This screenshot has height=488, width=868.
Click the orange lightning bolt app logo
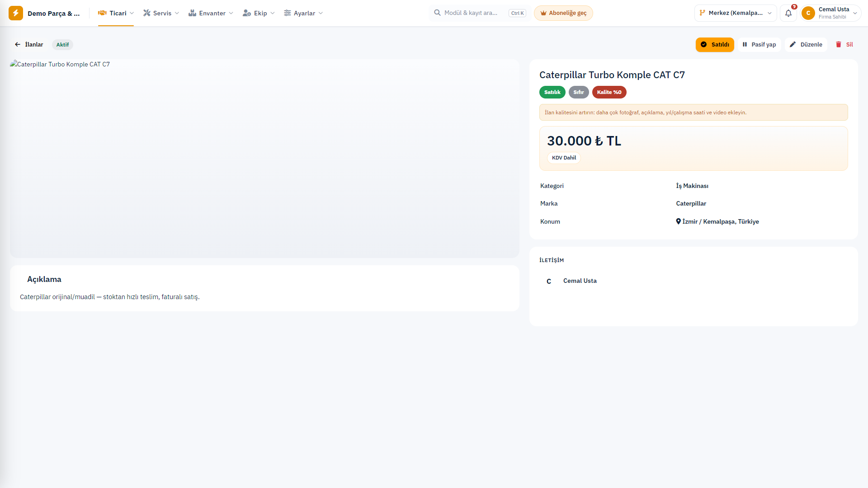[x=16, y=13]
